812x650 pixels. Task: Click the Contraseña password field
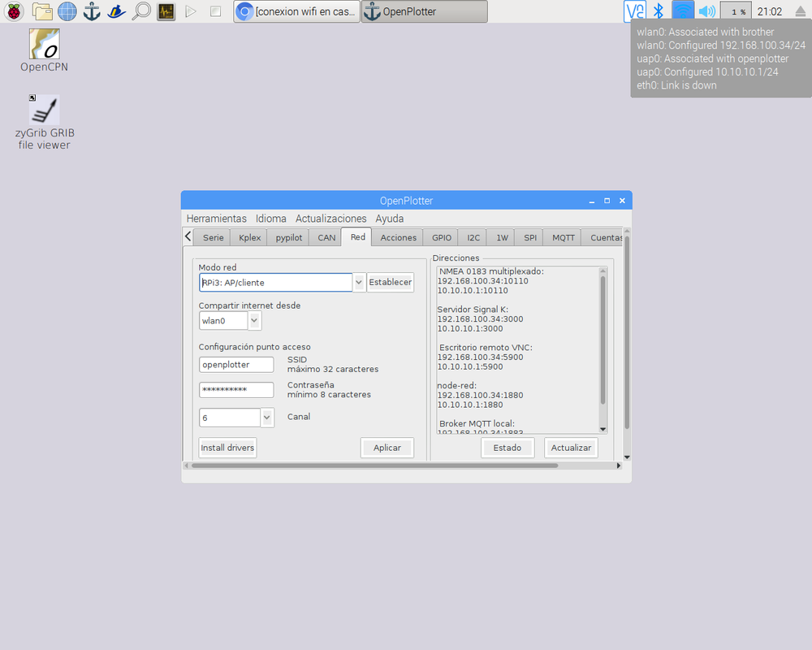pos(236,390)
